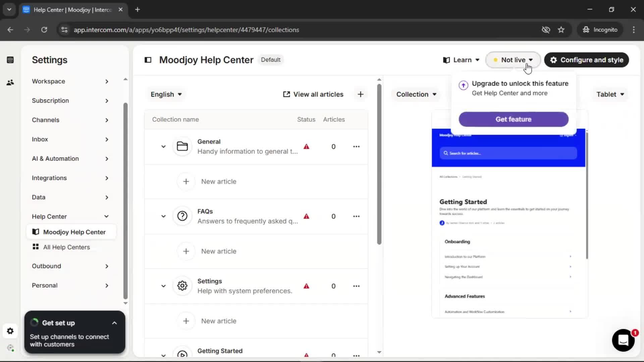Click the Incognito profile indicator
The image size is (644, 362).
tap(600, 29)
